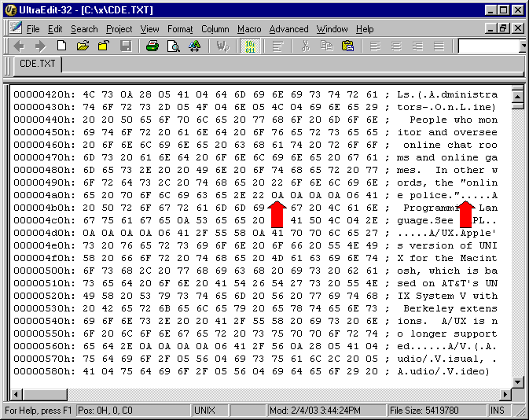The width and height of the screenshot is (529, 420).
Task: Click offset 000004a0h in the hex view
Action: (x=44, y=195)
